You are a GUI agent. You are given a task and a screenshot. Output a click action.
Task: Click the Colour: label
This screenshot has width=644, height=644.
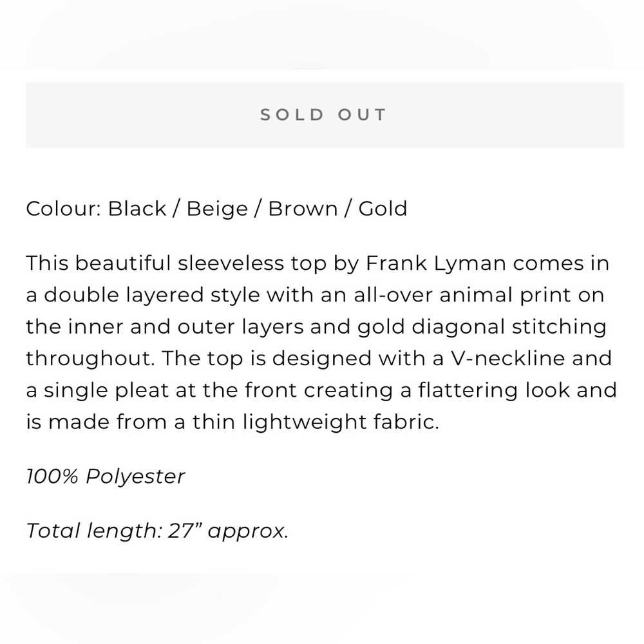[x=64, y=208]
